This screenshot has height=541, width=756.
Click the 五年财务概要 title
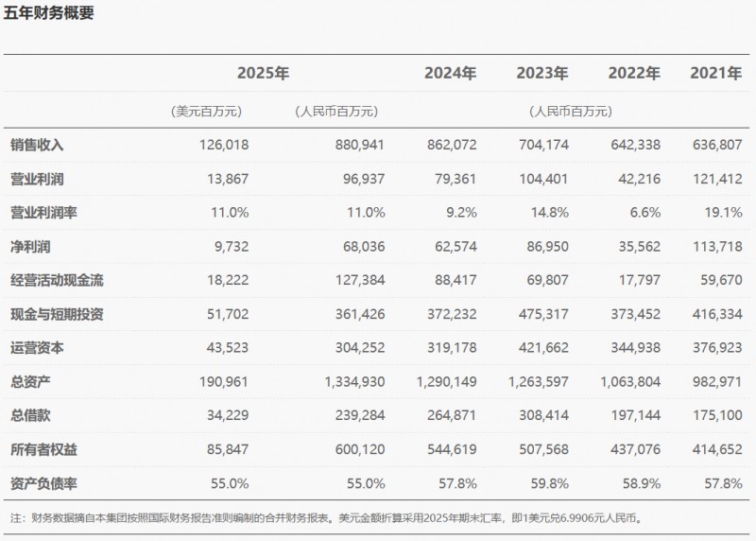(48, 13)
